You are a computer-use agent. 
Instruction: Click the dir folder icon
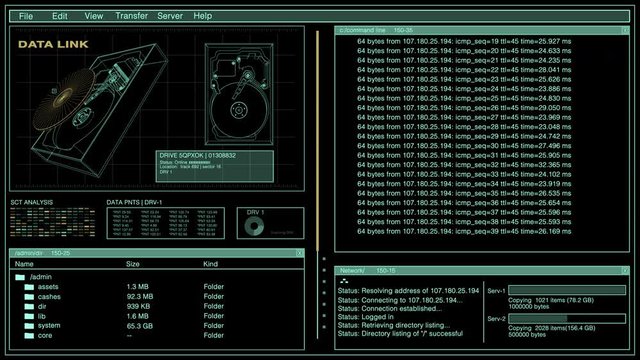click(x=29, y=307)
